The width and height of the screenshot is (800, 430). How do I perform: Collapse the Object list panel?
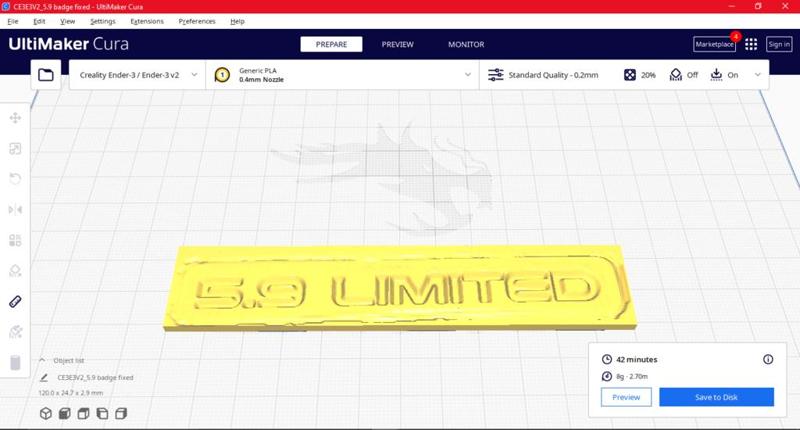point(42,360)
